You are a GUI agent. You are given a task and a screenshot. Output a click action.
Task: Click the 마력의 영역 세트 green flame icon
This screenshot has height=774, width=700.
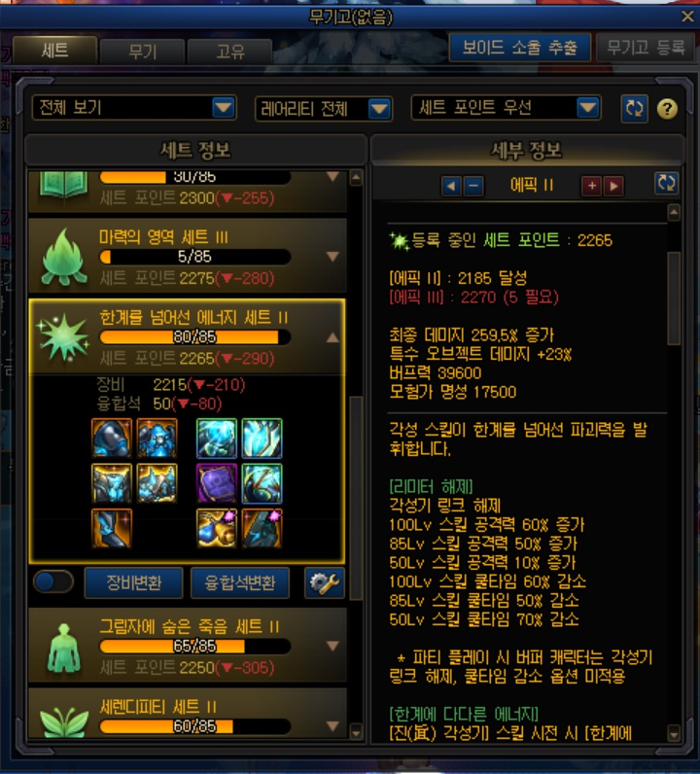(x=64, y=257)
